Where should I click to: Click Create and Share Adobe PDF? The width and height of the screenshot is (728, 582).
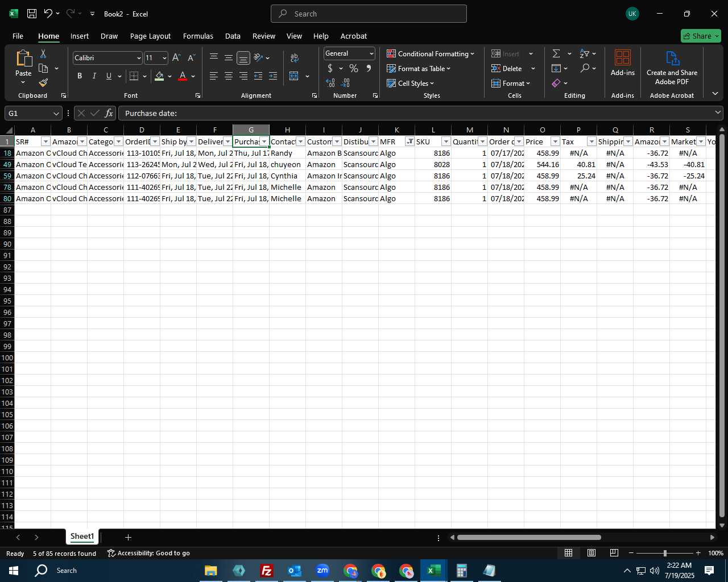(672, 67)
